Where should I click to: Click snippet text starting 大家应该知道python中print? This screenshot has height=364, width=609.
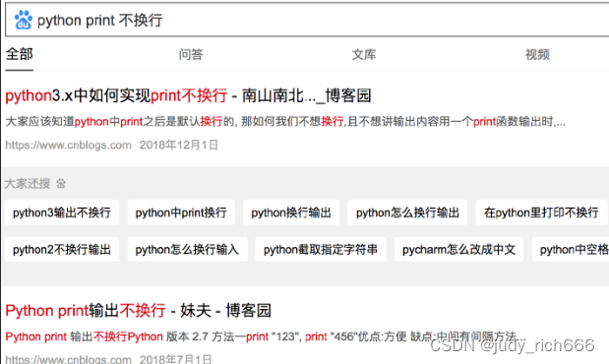285,122
